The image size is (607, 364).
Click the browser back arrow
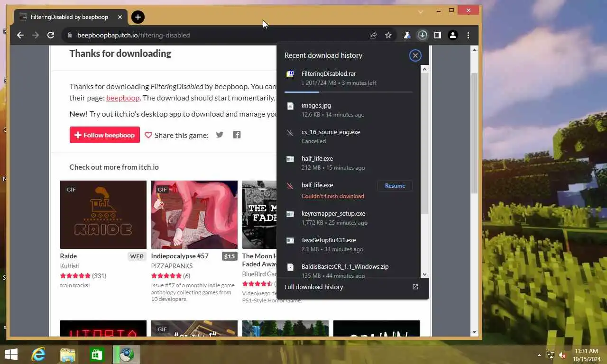20,35
